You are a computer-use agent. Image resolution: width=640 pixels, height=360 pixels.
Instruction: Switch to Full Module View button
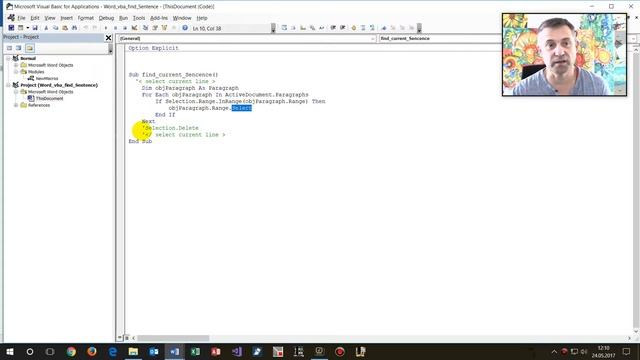point(127,338)
